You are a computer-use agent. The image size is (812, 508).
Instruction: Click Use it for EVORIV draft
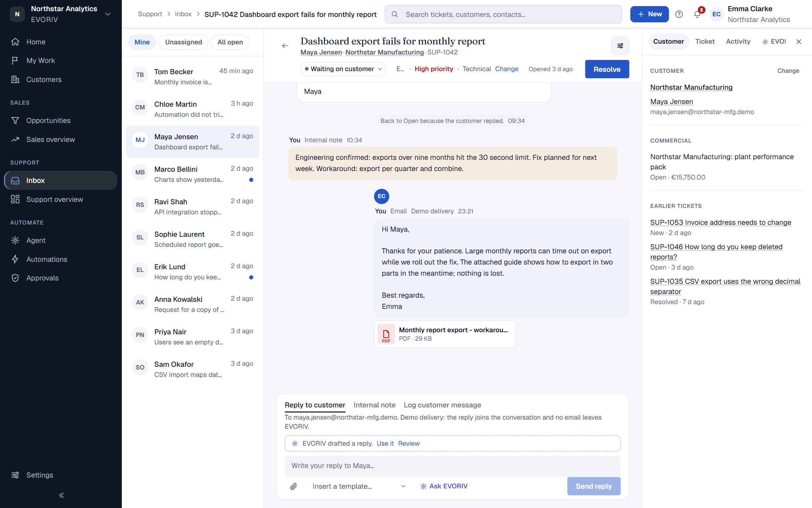coord(385,443)
